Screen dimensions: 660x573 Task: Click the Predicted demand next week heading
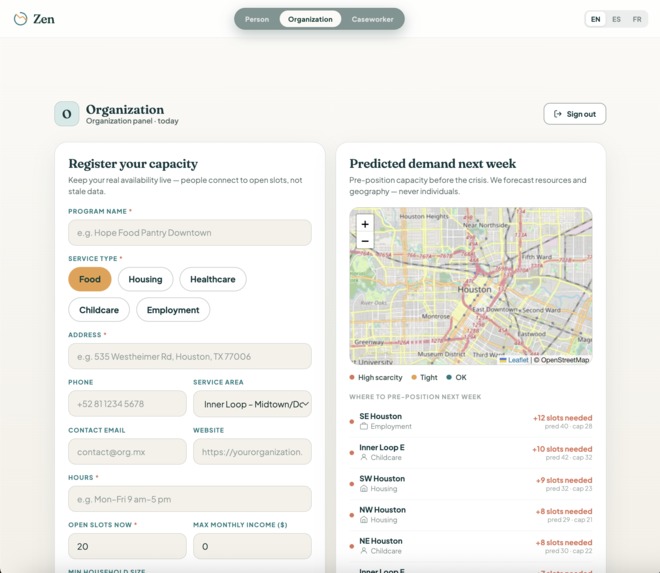click(x=433, y=164)
